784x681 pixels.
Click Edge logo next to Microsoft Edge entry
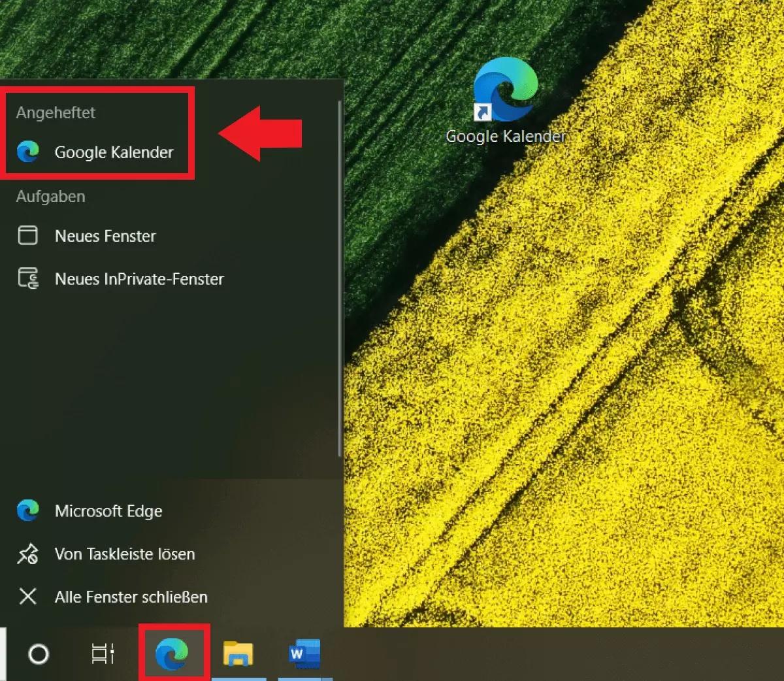(x=28, y=510)
